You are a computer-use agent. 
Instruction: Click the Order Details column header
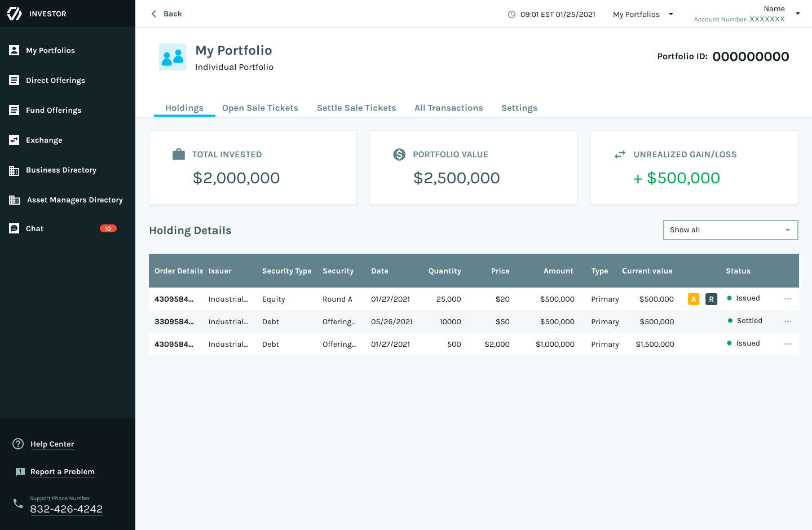click(x=179, y=271)
